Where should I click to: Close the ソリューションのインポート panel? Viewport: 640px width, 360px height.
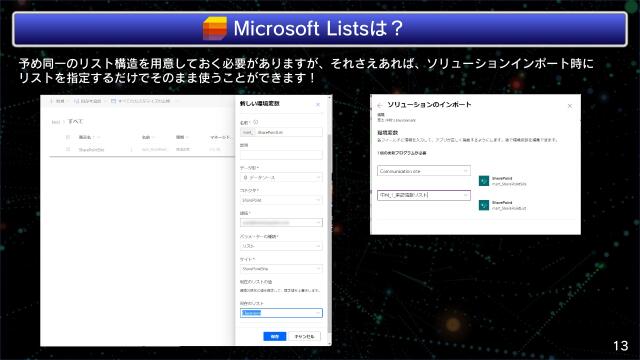[570, 106]
